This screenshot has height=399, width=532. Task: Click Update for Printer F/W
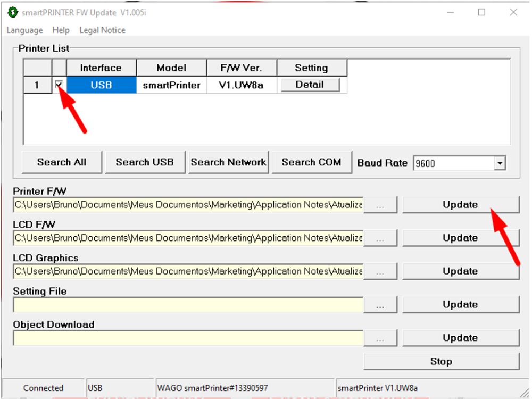(460, 204)
